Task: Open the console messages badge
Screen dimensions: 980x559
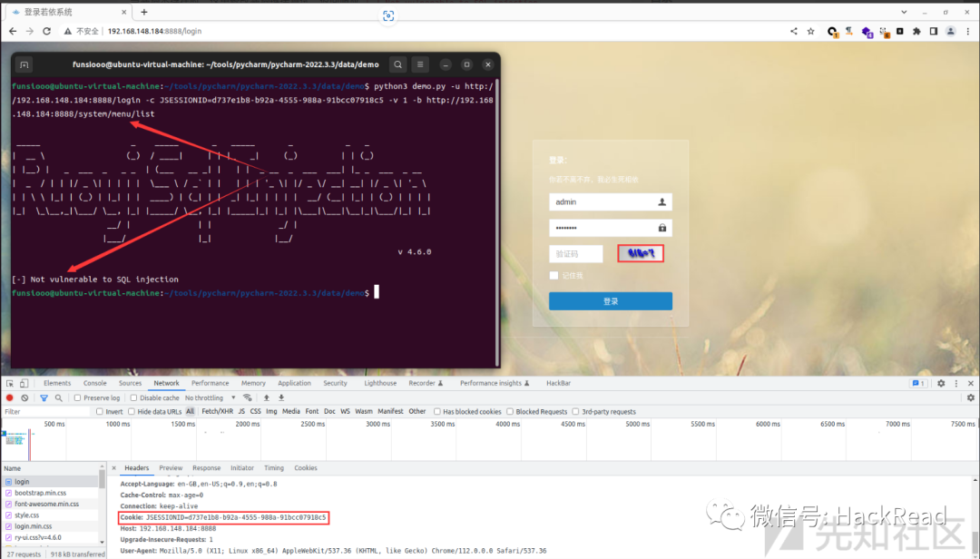Action: (918, 383)
